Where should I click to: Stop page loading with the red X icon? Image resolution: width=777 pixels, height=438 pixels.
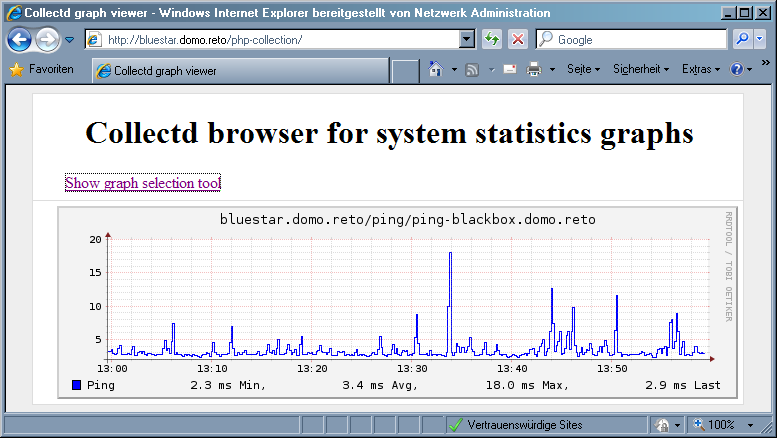pyautogui.click(x=518, y=40)
